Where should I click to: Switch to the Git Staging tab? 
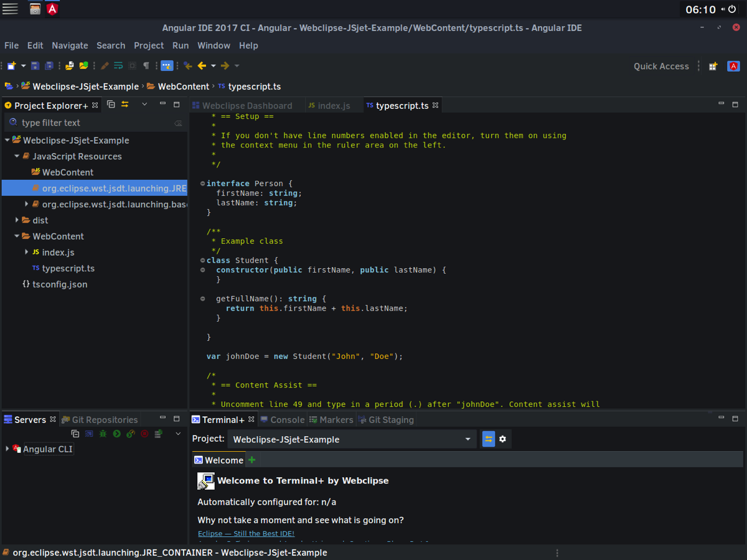385,420
